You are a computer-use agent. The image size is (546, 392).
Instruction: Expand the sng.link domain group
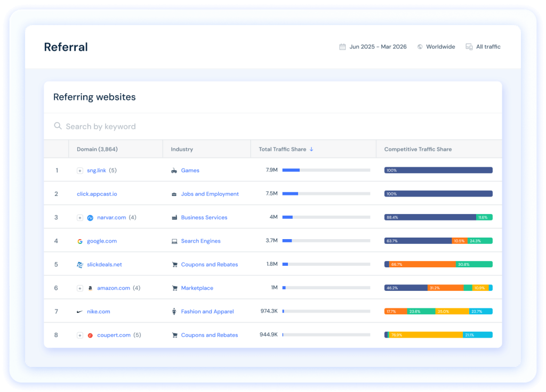(x=80, y=170)
